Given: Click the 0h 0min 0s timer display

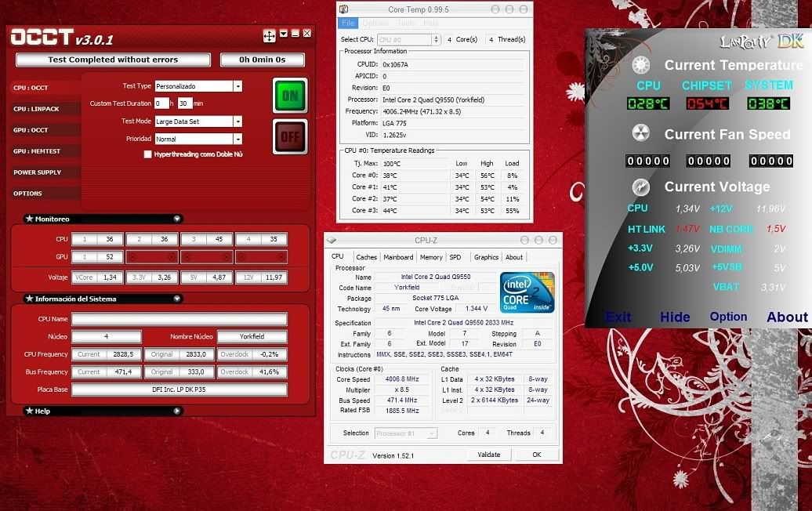Looking at the screenshot, I should tap(263, 60).
